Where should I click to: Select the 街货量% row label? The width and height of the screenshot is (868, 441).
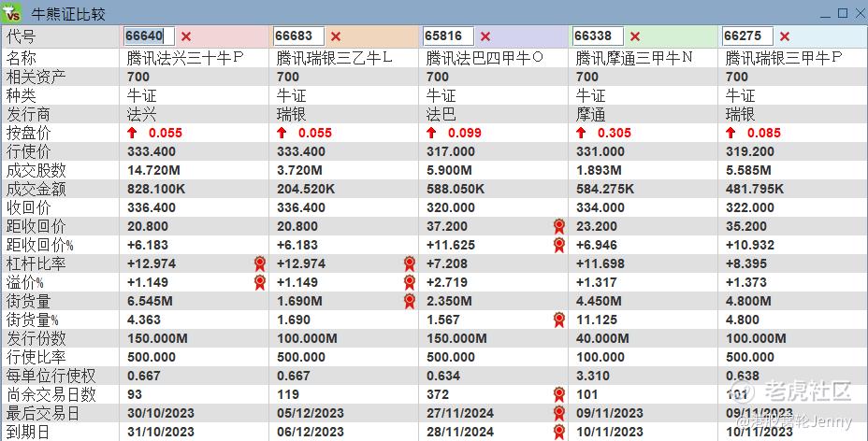(x=32, y=320)
